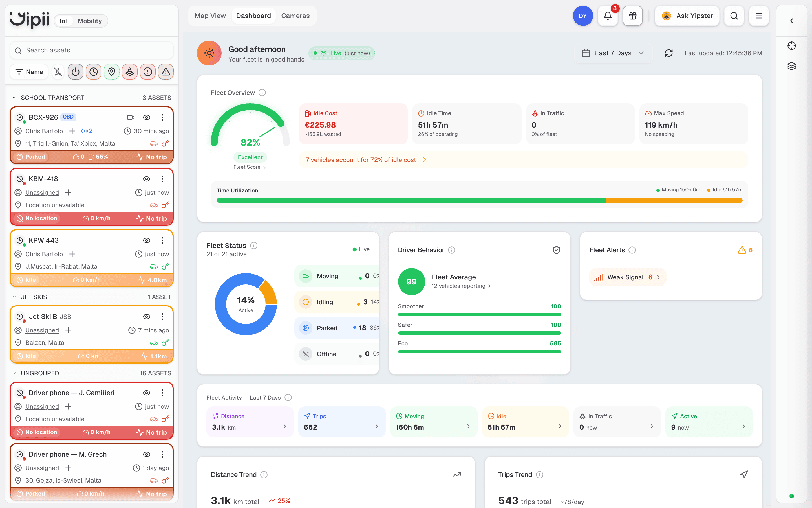Open the hamburger menu
812x508 pixels.
click(x=759, y=16)
